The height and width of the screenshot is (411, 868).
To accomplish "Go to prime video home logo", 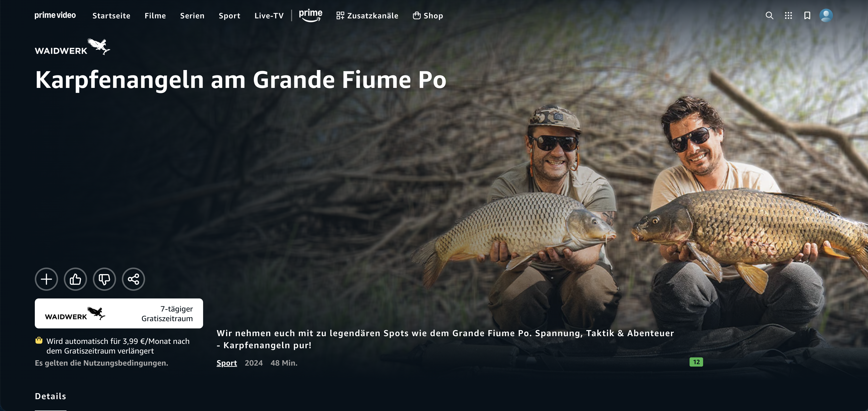I will 55,15.
